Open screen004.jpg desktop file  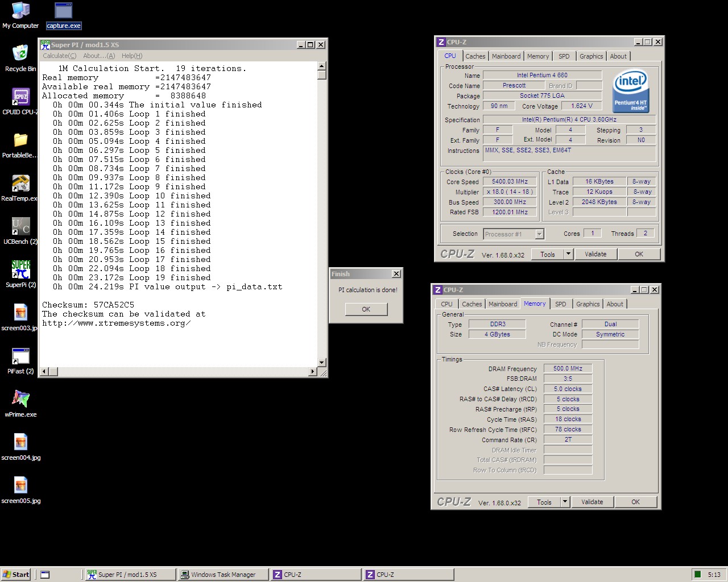[20, 447]
